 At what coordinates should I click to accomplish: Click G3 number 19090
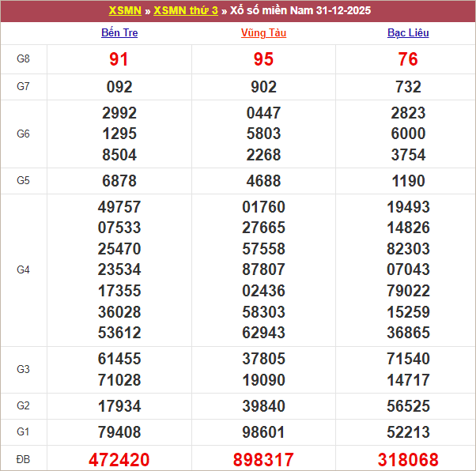pyautogui.click(x=263, y=380)
